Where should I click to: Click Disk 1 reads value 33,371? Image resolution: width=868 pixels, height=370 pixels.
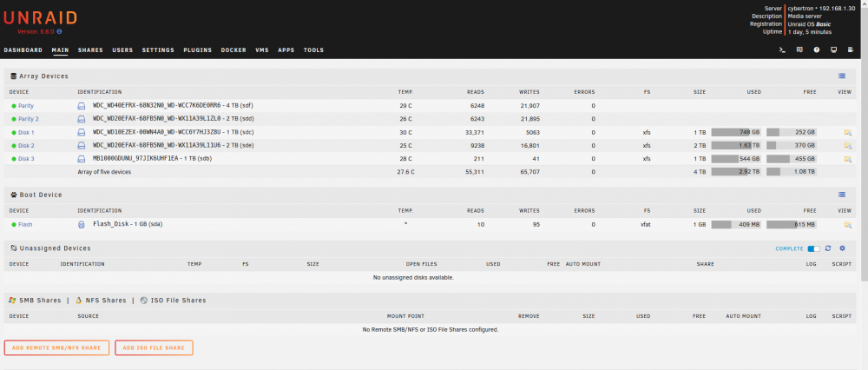click(x=474, y=132)
